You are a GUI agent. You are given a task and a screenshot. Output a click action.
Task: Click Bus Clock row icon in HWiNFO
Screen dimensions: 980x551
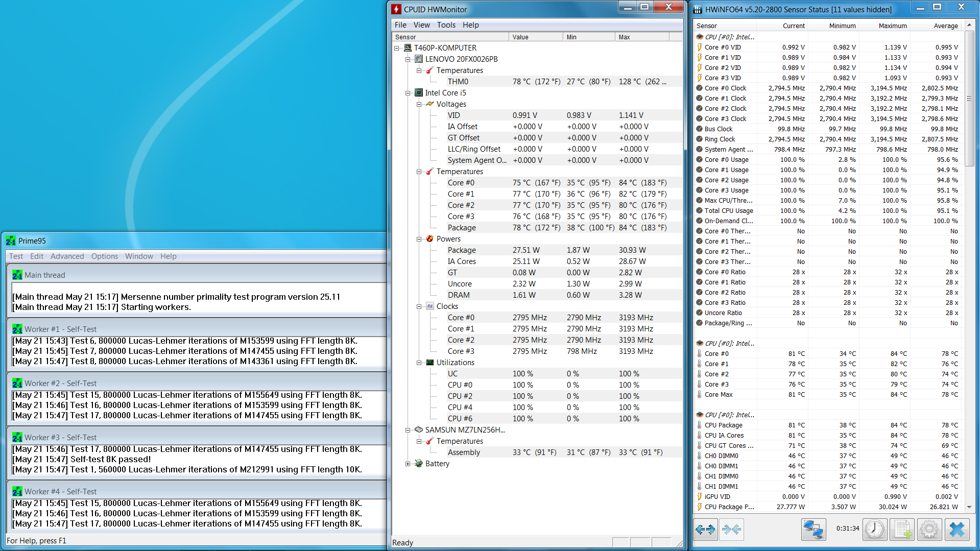(x=700, y=129)
